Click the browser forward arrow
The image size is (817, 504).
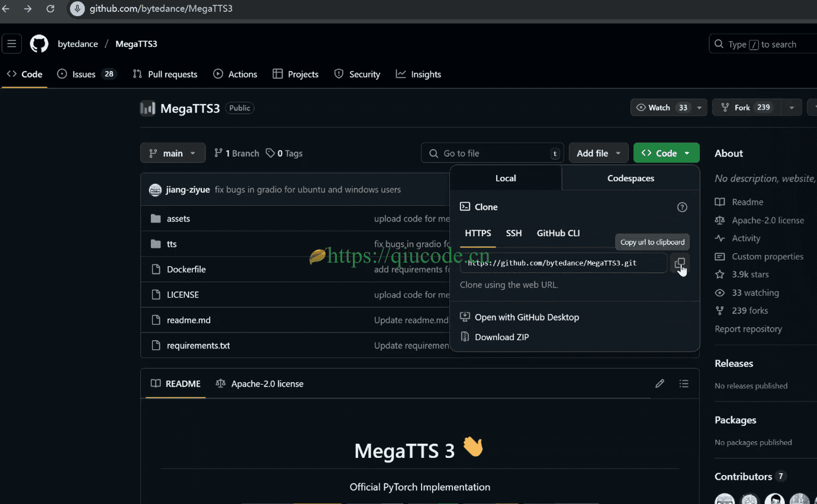point(28,9)
